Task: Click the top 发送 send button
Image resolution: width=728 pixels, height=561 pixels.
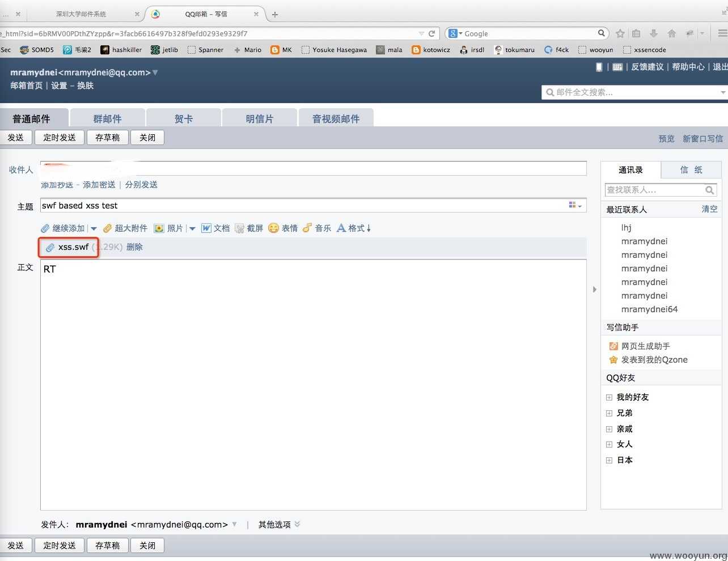Action: [15, 138]
